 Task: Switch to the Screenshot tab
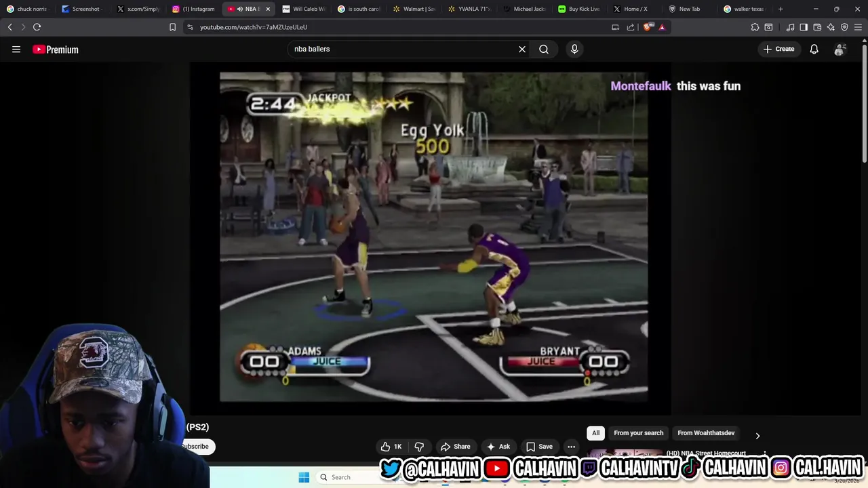(83, 9)
